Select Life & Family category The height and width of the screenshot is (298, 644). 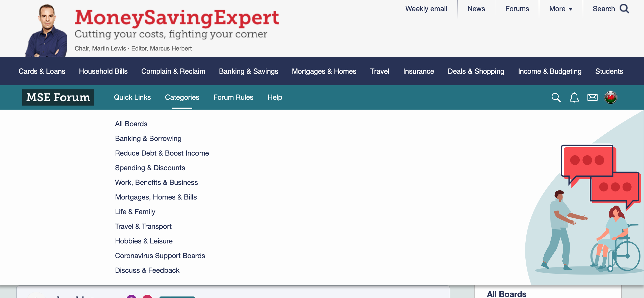135,212
